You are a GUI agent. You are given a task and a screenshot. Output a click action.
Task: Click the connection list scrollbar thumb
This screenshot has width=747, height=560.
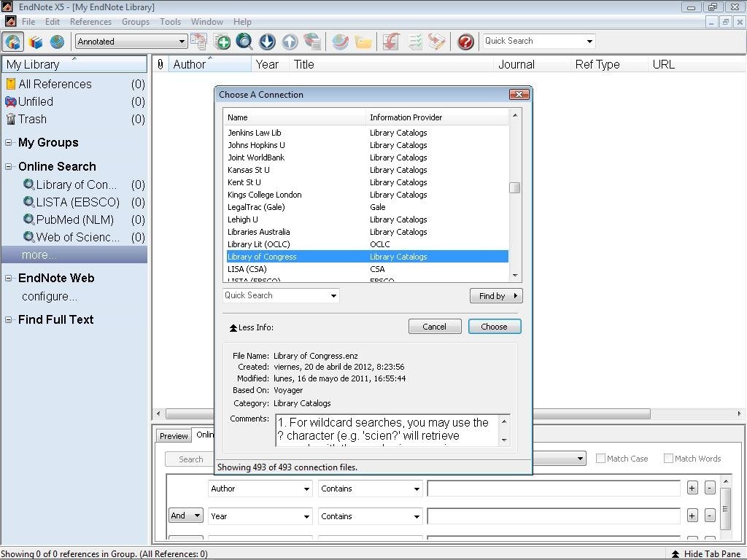click(514, 187)
